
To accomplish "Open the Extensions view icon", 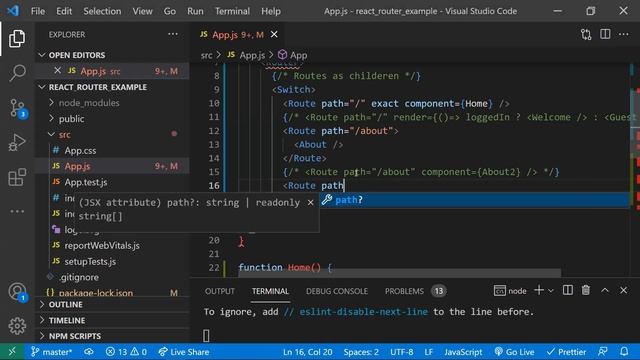I will click(17, 178).
